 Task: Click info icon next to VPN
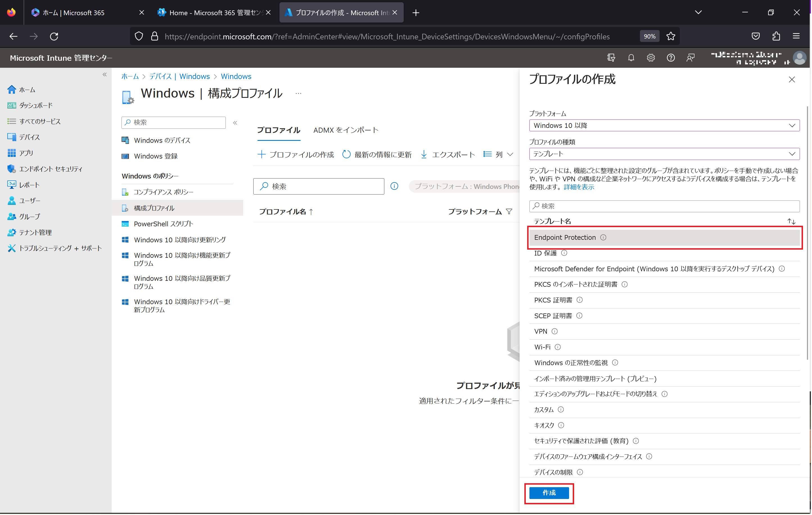pyautogui.click(x=555, y=331)
